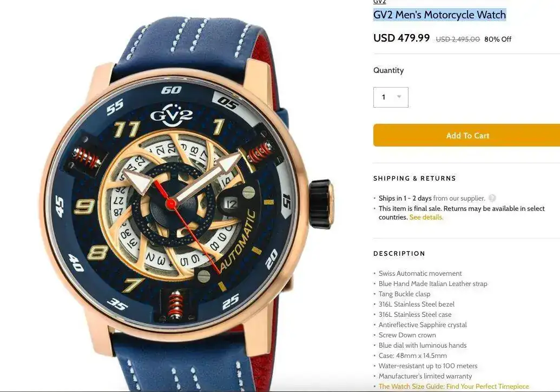
Task: Click the DESCRIPTION section heading
Action: (399, 254)
